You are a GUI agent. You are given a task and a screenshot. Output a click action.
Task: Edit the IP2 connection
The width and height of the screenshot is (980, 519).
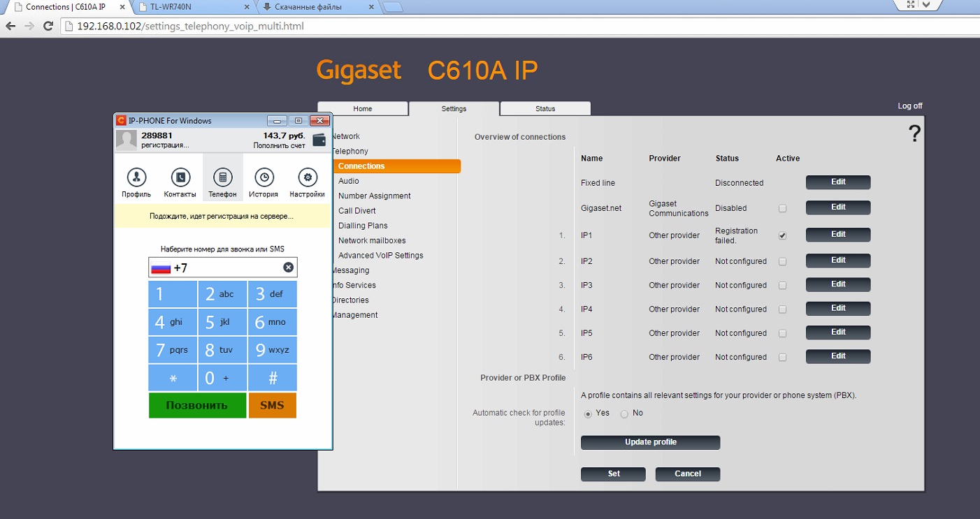(x=838, y=261)
